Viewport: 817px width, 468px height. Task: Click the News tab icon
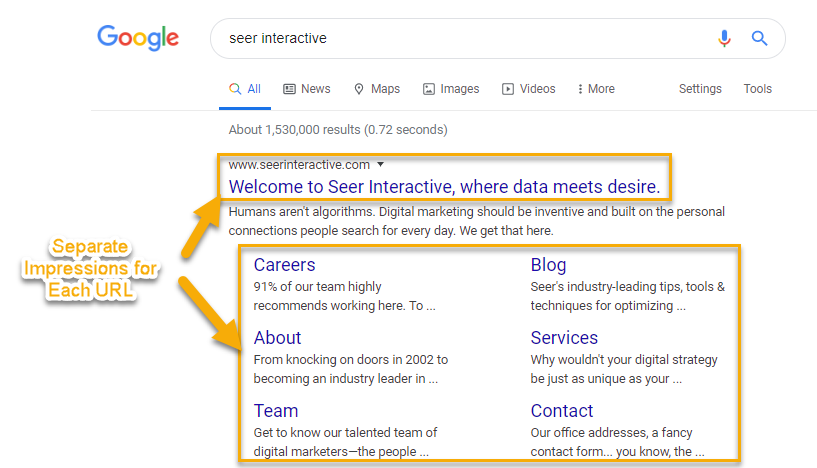tap(290, 89)
